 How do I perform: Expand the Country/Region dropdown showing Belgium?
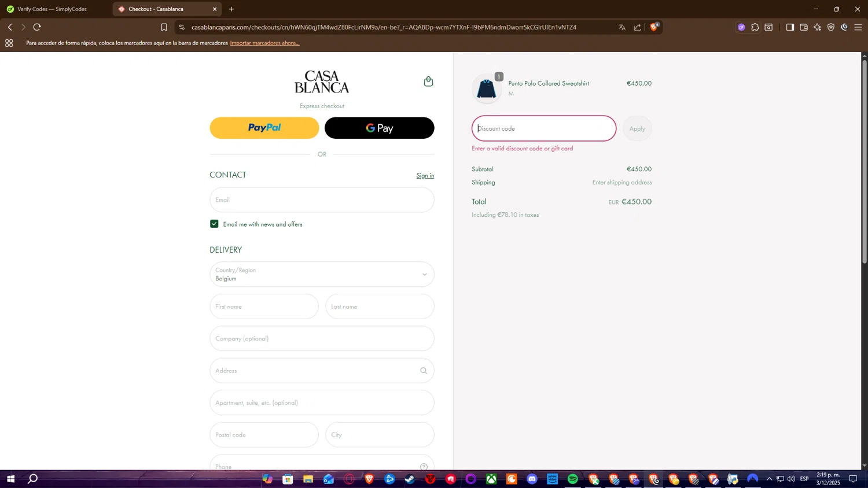click(322, 274)
